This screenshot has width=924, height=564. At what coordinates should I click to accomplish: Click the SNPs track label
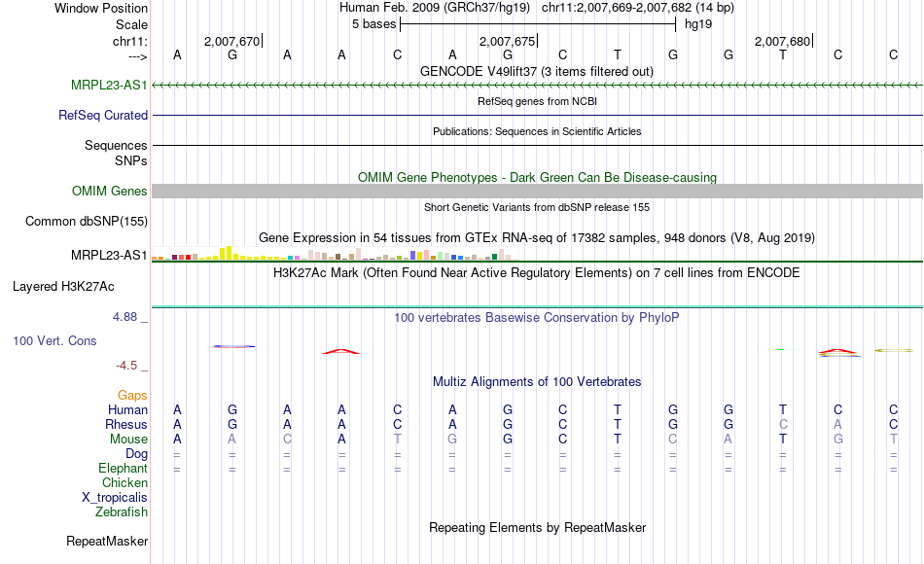[131, 160]
